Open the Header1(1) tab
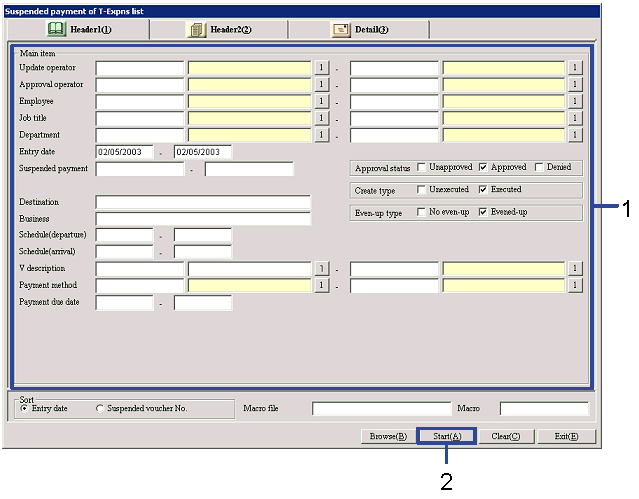 pos(79,29)
